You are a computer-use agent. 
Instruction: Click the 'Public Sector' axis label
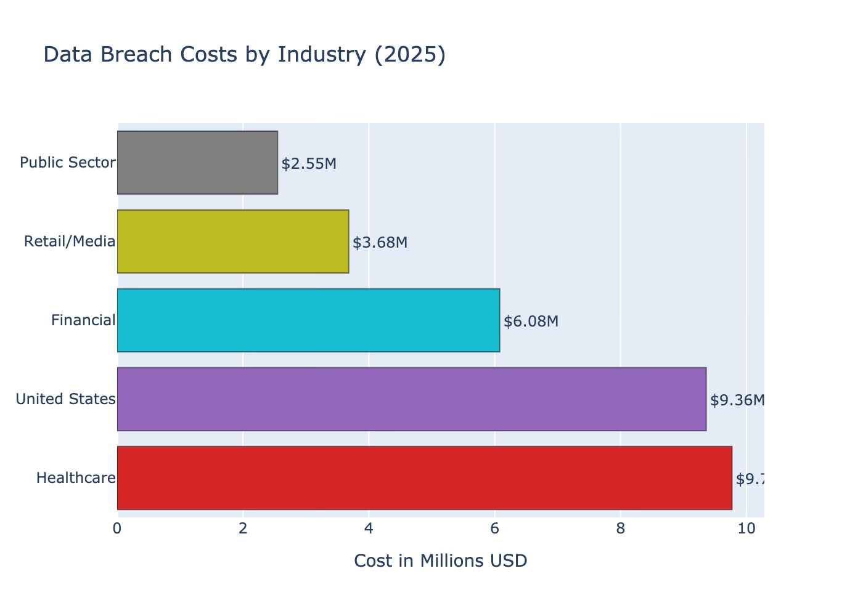[68, 163]
